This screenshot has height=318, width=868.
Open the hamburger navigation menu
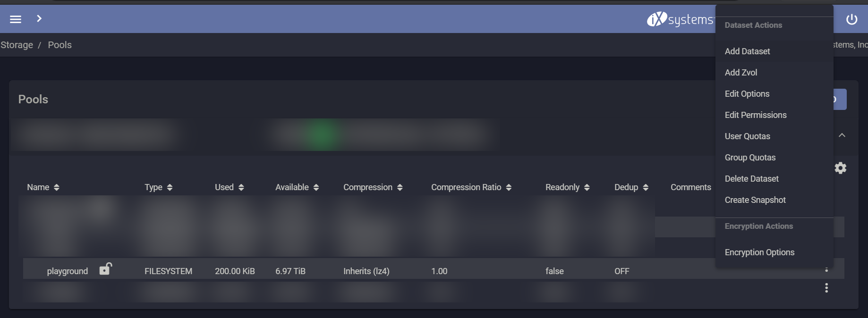click(16, 19)
